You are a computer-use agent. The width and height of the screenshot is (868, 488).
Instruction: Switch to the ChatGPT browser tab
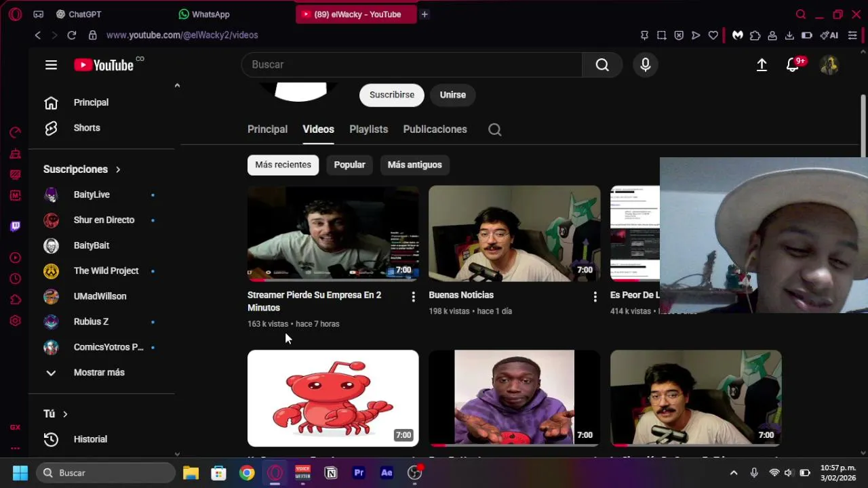(x=78, y=14)
